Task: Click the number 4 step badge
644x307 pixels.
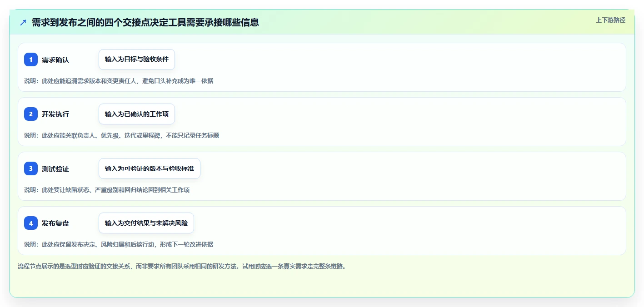Action: (x=31, y=223)
